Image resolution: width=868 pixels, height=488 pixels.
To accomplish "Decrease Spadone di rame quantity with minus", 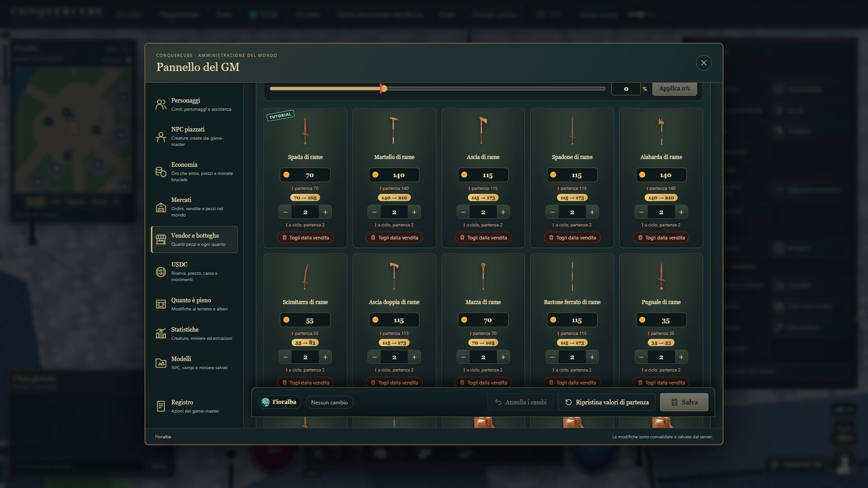I will click(x=552, y=212).
